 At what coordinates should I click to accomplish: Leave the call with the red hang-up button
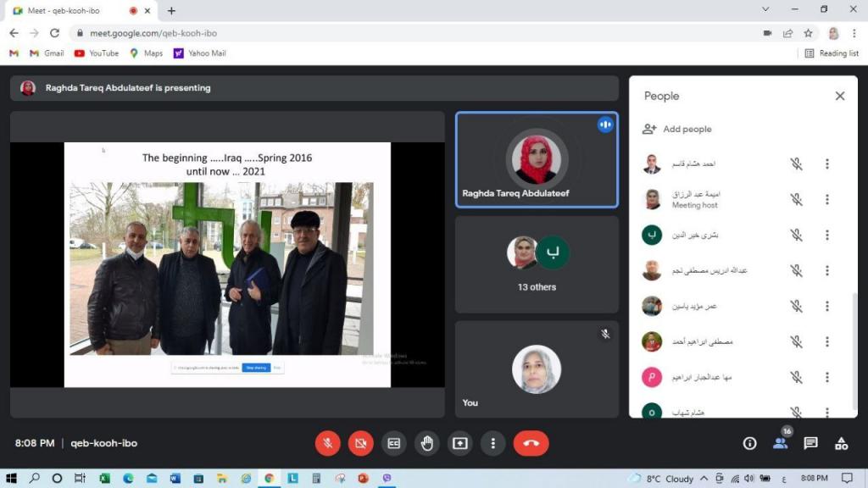[x=531, y=443]
